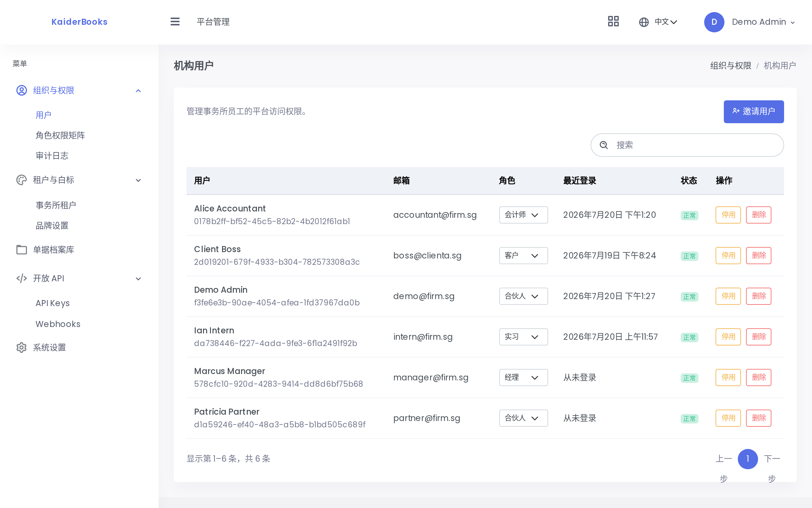Open Webhooks sidebar item
The height and width of the screenshot is (508, 812).
(58, 324)
